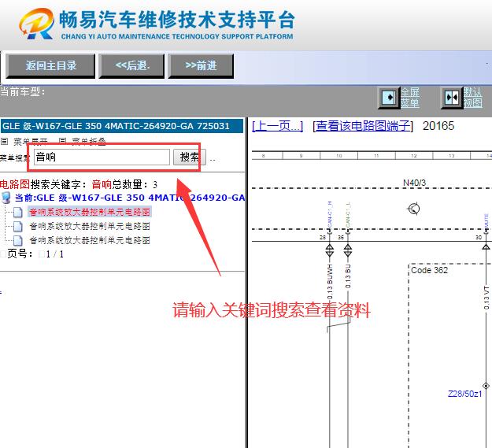Click the 0.13 BU wire label

click(x=348, y=276)
